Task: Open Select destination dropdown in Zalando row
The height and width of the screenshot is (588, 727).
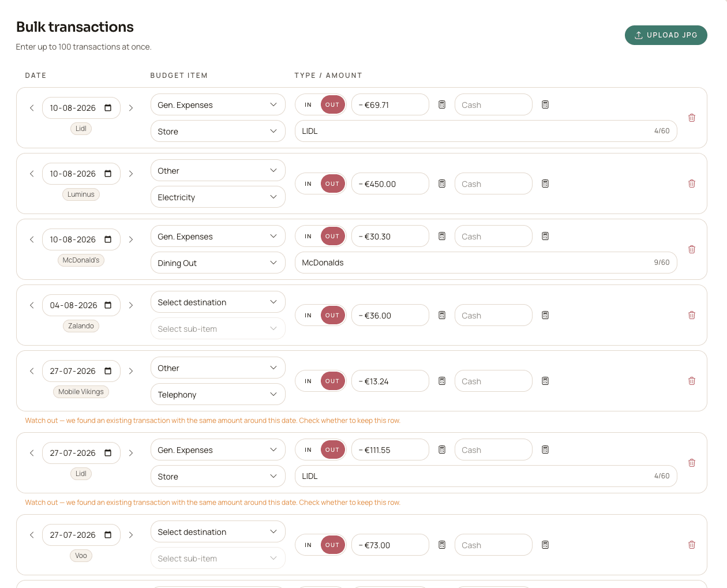Action: [x=218, y=302]
